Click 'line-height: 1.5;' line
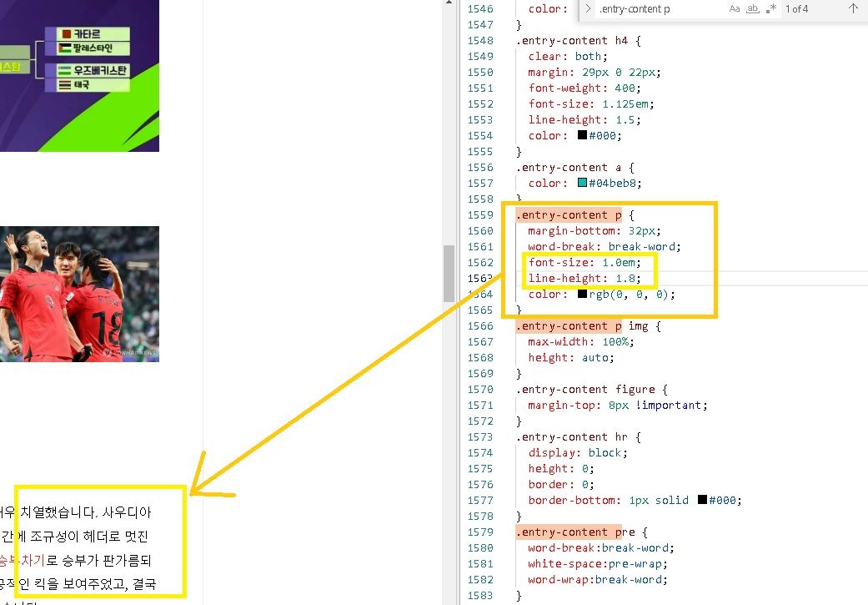The image size is (868, 605). [585, 119]
